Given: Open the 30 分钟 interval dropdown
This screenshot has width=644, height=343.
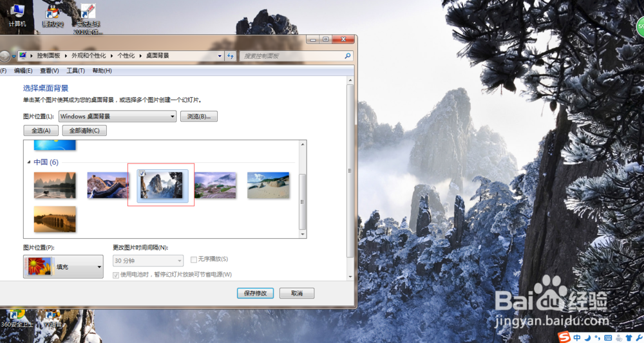Looking at the screenshot, I should click(x=148, y=261).
